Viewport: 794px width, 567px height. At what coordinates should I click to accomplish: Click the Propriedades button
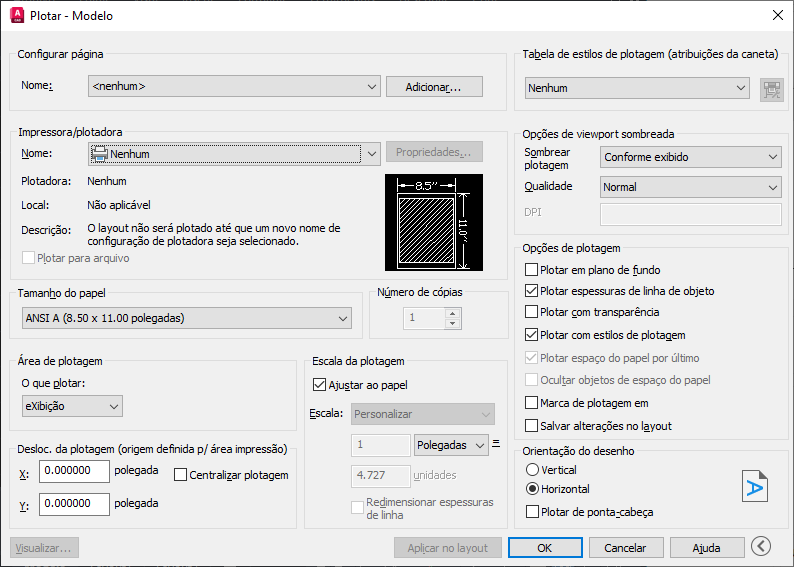[x=434, y=152]
